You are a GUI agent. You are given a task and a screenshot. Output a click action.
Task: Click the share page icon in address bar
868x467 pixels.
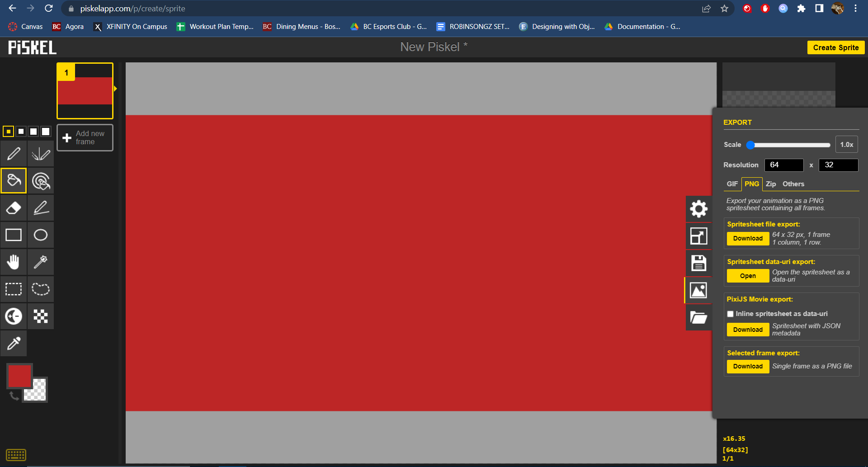(x=707, y=9)
